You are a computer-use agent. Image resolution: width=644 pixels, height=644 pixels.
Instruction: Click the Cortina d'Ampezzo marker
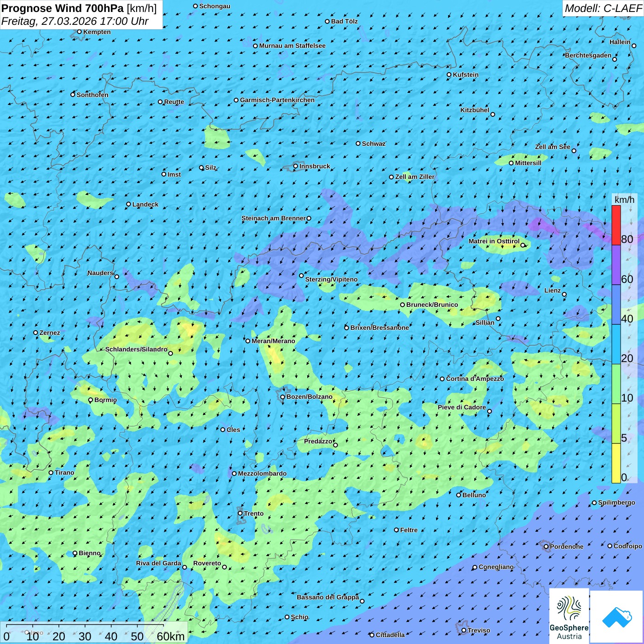443,379
